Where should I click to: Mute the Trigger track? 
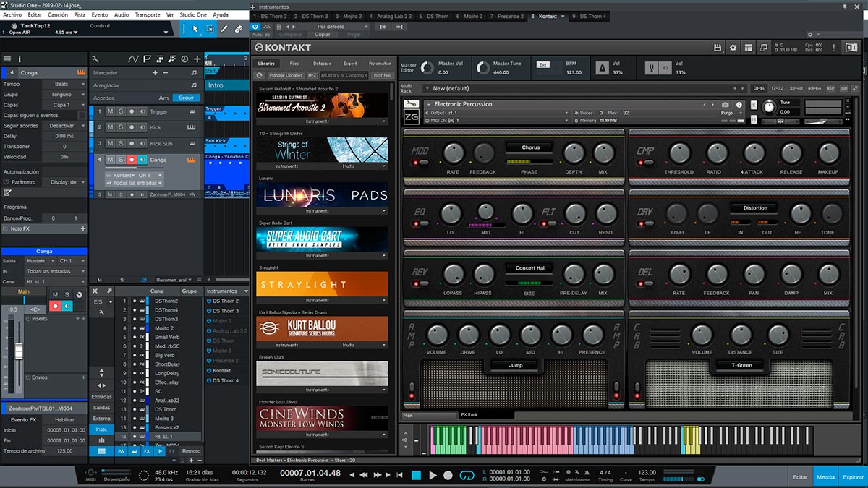[110, 112]
